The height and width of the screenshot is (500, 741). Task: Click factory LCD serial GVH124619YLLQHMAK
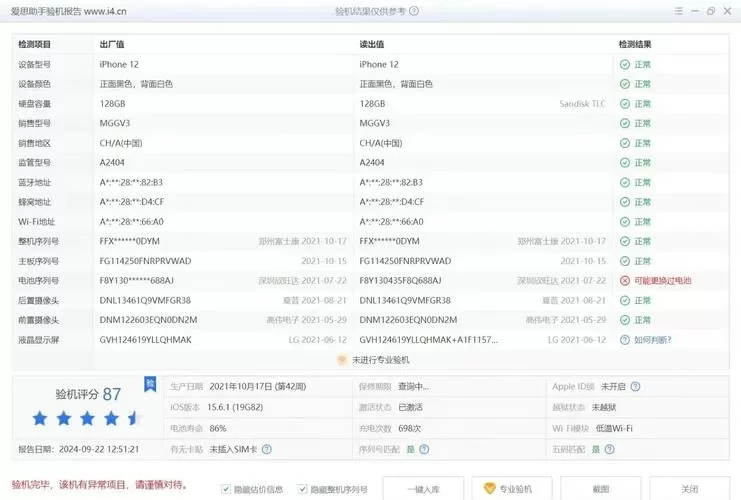146,340
